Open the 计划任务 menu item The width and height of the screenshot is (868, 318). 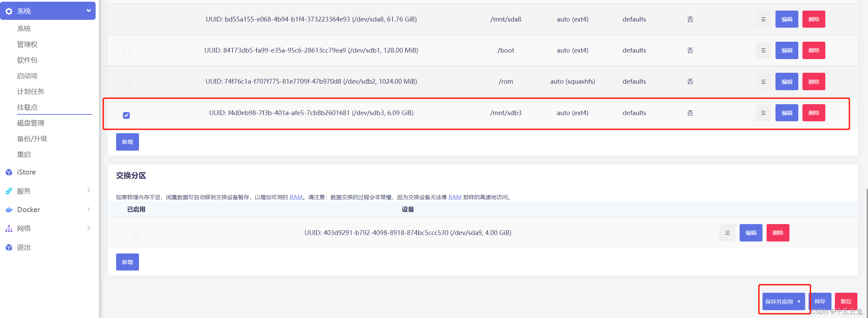pos(31,92)
